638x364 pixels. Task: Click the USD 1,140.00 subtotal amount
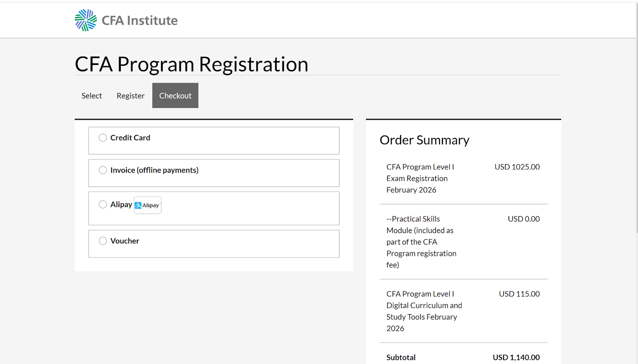(x=516, y=358)
